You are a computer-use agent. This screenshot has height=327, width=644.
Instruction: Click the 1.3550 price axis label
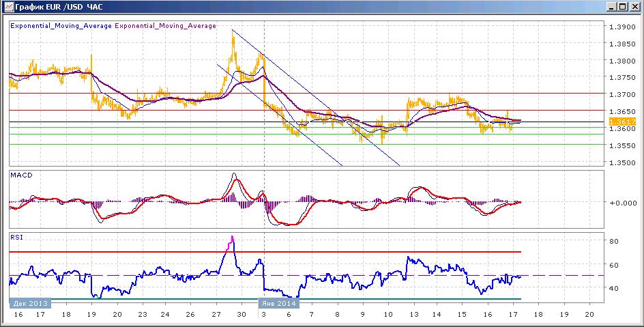(x=623, y=145)
